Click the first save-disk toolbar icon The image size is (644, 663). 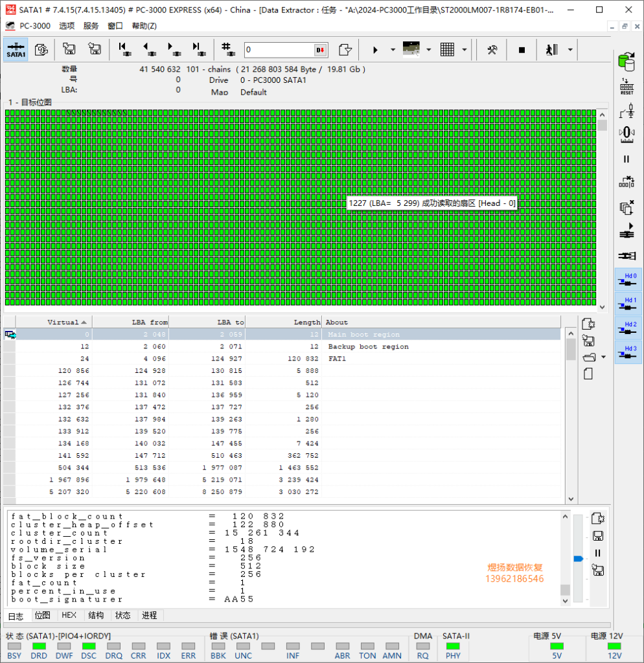pos(69,49)
